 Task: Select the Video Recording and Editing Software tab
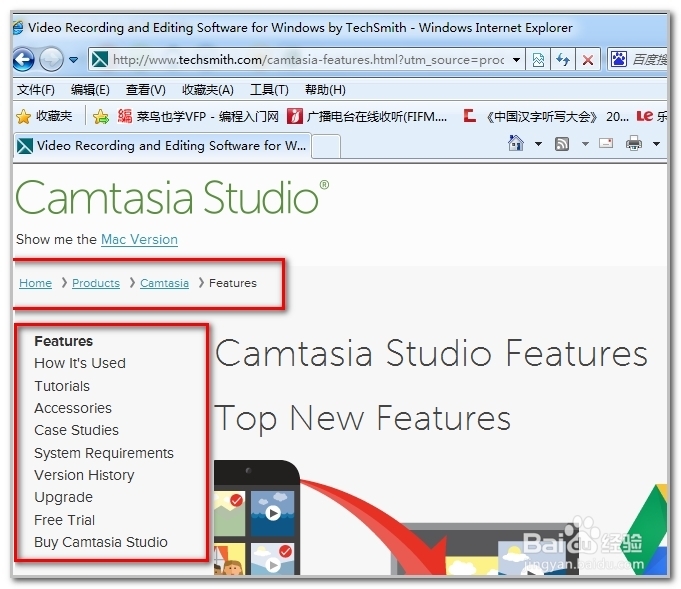[162, 146]
